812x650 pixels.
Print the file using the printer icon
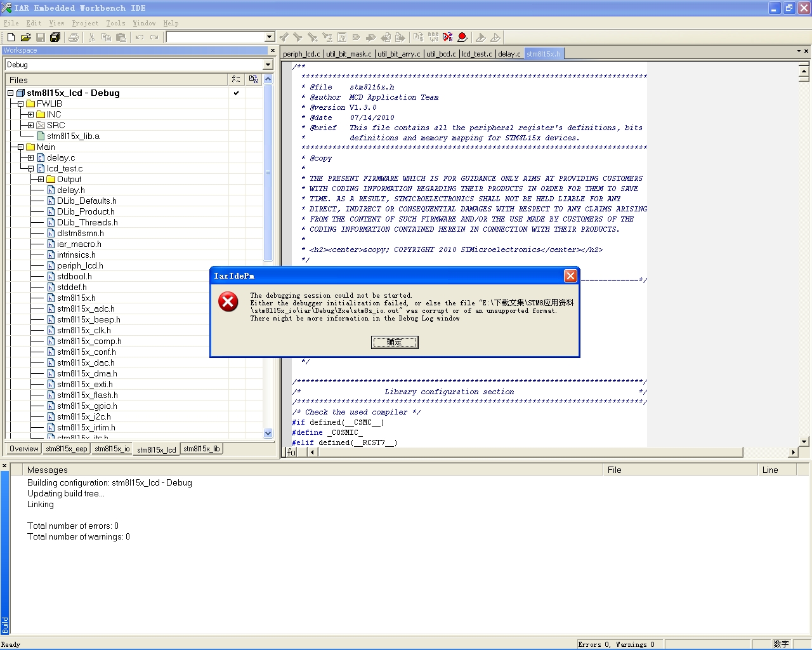coord(74,37)
